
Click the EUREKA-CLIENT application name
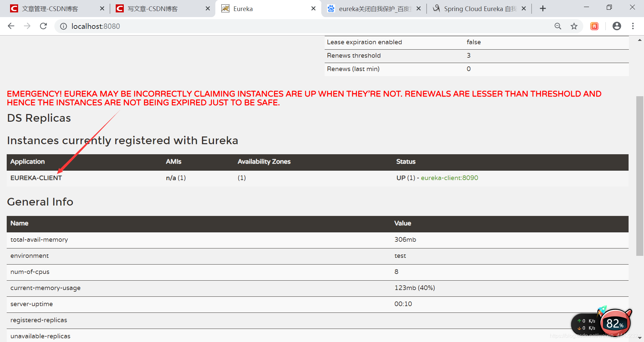[36, 178]
